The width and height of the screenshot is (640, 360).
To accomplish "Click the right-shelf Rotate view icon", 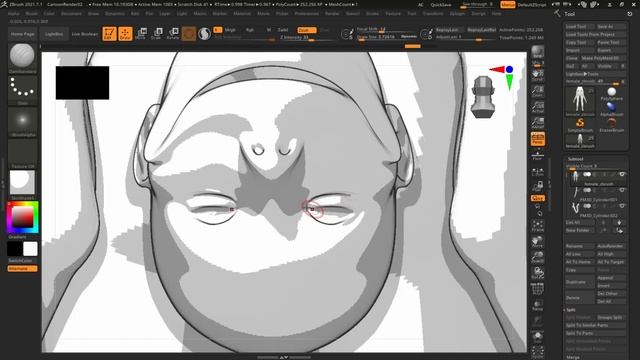I will pos(538,273).
